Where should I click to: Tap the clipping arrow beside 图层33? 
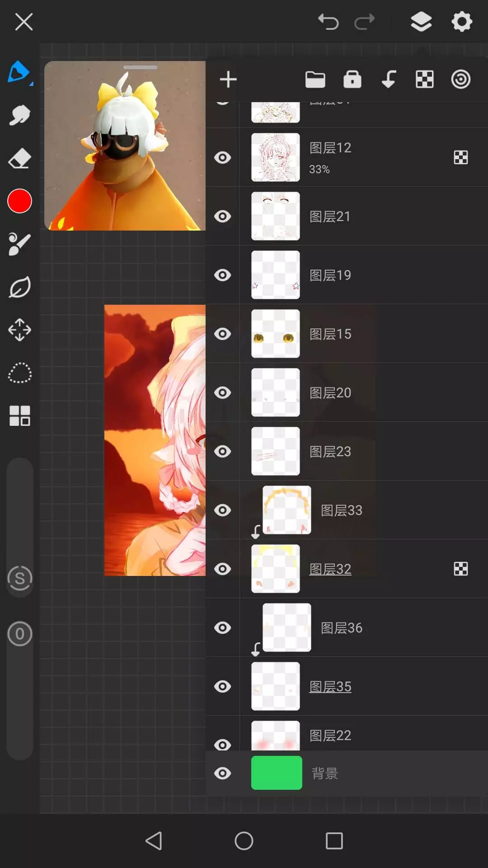tap(256, 532)
